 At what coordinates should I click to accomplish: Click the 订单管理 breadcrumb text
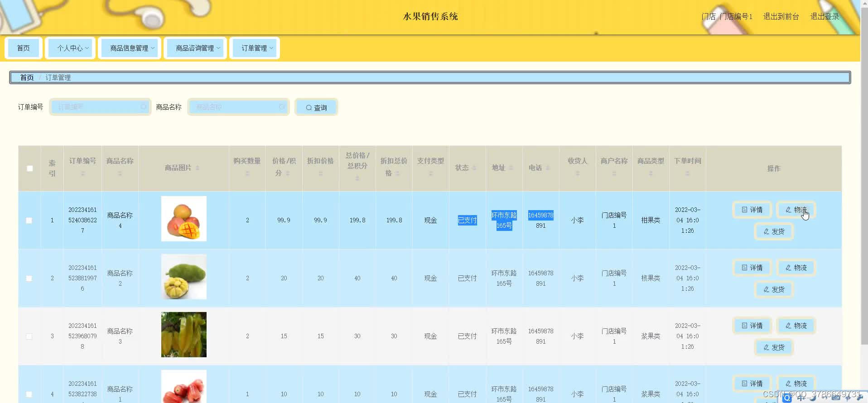58,77
